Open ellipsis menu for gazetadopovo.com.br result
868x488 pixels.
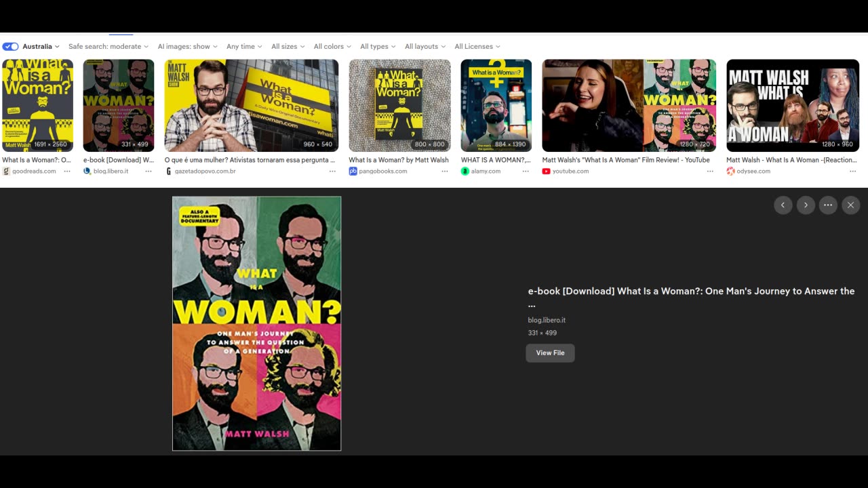(x=332, y=171)
